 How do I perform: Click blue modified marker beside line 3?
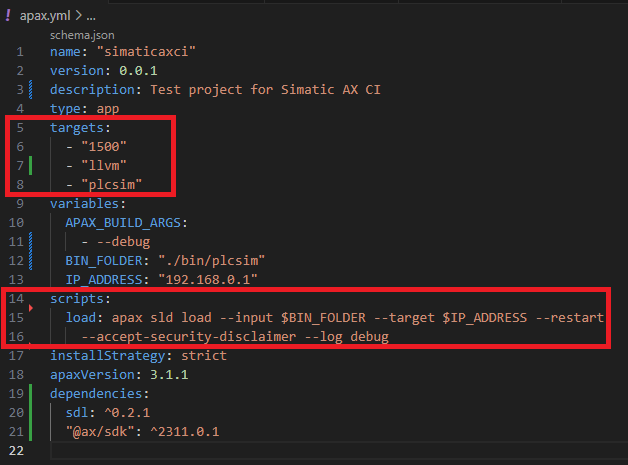coord(31,90)
